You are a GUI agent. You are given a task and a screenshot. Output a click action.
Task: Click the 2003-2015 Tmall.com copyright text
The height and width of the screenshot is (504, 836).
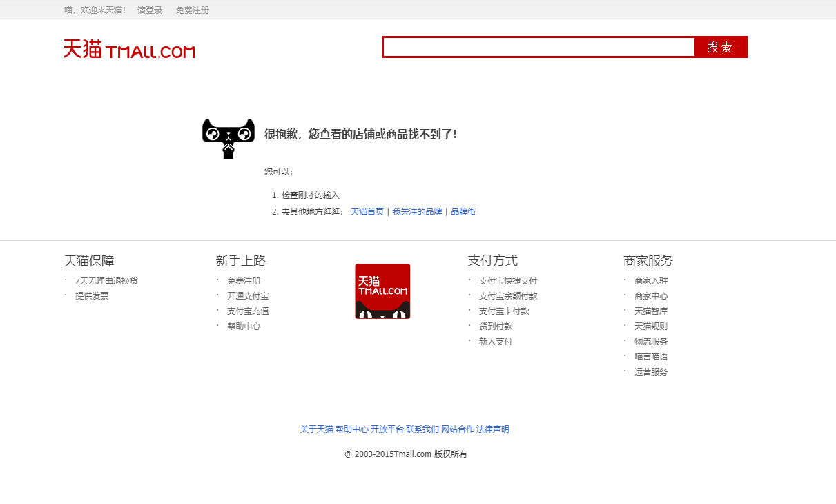coord(406,454)
